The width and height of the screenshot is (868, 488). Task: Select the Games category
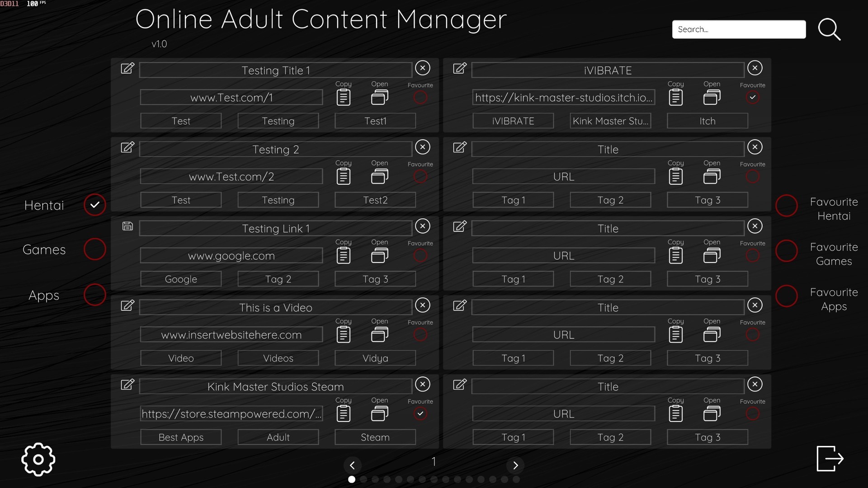pos(94,249)
